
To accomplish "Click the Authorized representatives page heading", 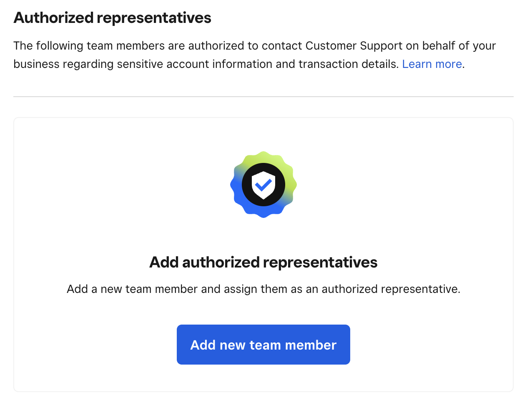I will [113, 18].
